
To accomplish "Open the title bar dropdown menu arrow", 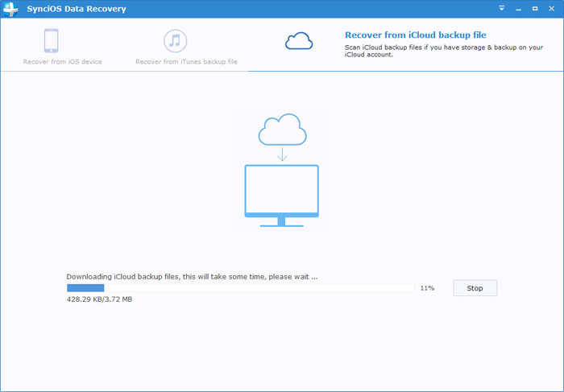I will pos(502,8).
